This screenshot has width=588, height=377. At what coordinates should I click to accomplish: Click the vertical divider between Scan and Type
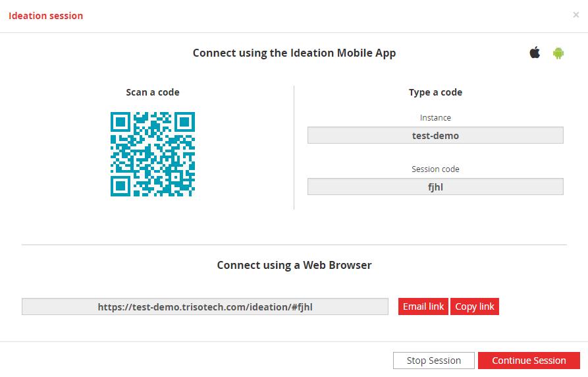pyautogui.click(x=294, y=148)
